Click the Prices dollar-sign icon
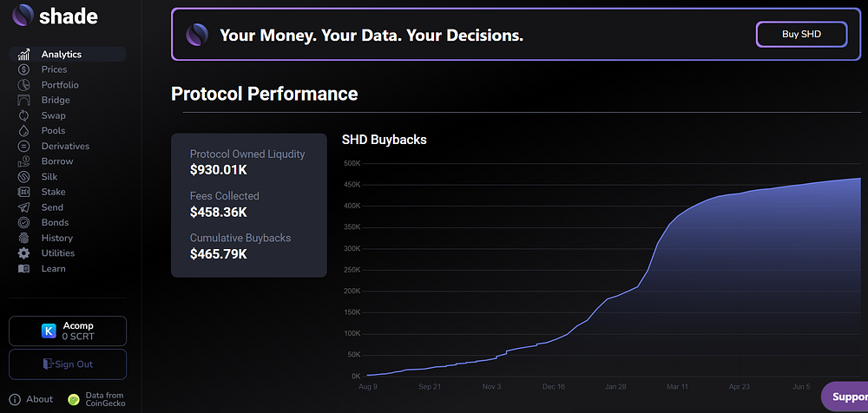This screenshot has width=868, height=413. click(23, 69)
